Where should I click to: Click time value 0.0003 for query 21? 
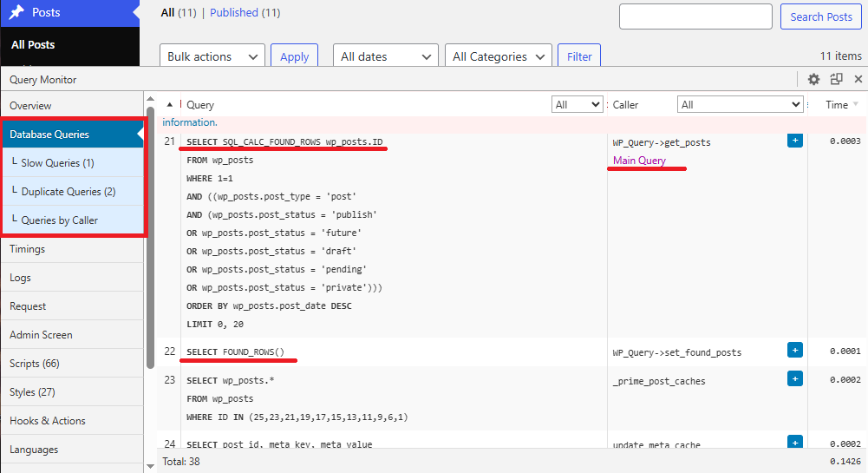845,141
